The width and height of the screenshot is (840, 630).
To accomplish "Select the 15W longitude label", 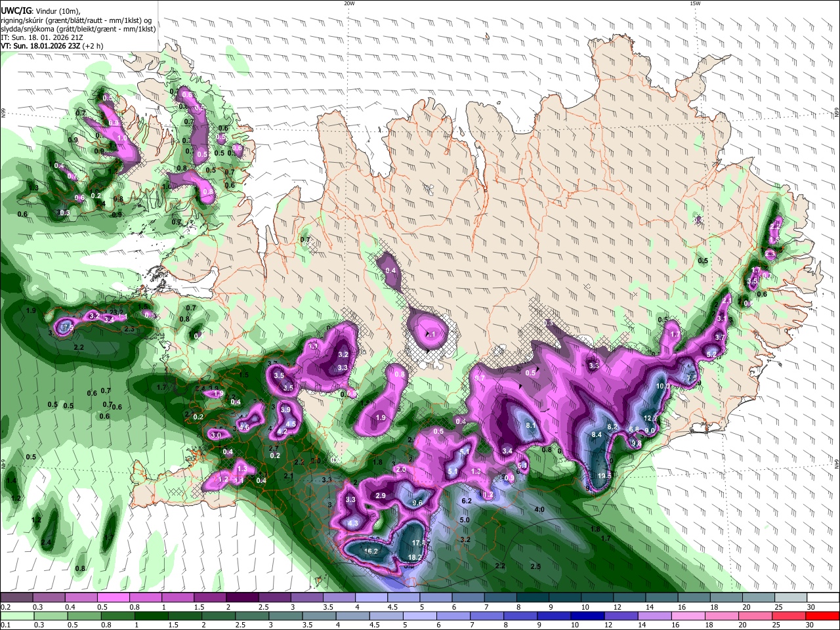I will pos(695,3).
